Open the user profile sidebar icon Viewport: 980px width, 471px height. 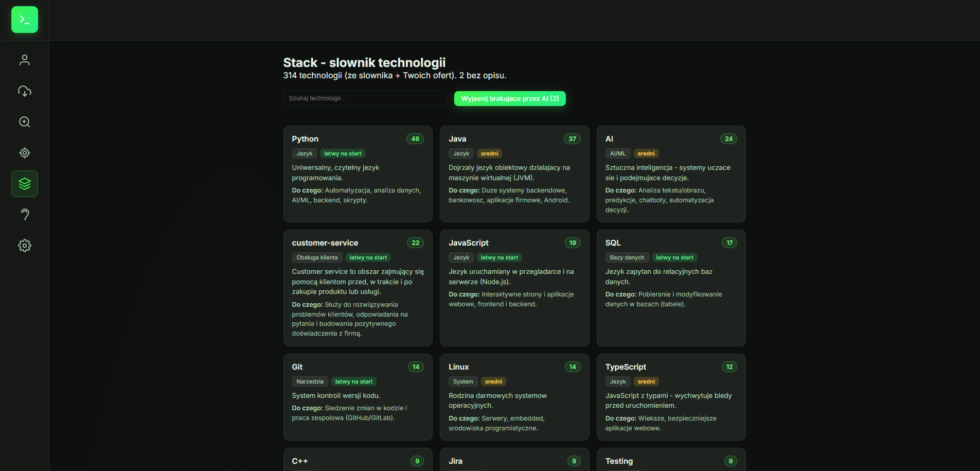click(25, 60)
